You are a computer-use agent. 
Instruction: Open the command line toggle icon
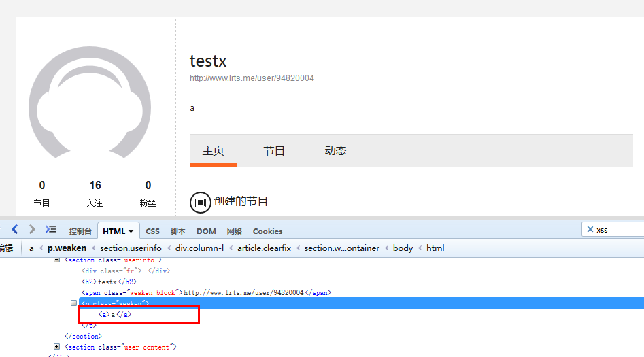click(x=51, y=229)
